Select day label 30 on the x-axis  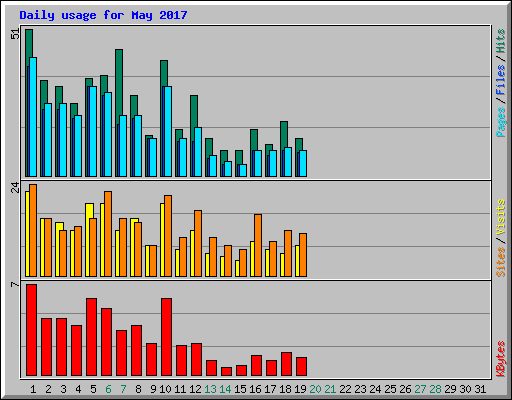click(x=465, y=389)
